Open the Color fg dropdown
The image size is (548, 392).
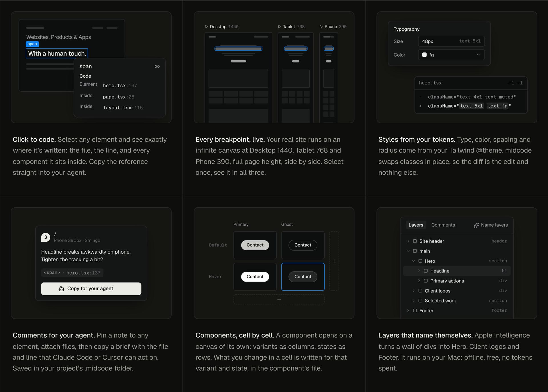coord(451,55)
